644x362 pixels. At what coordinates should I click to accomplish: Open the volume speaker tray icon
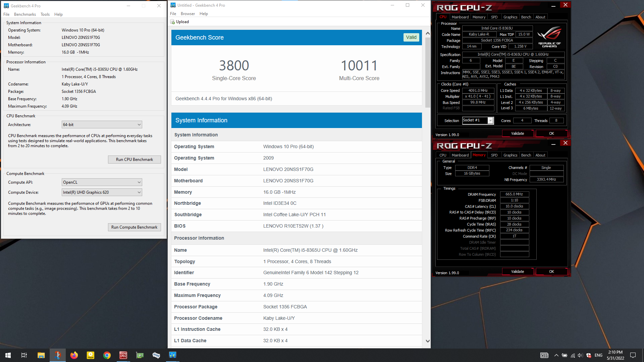(x=580, y=355)
